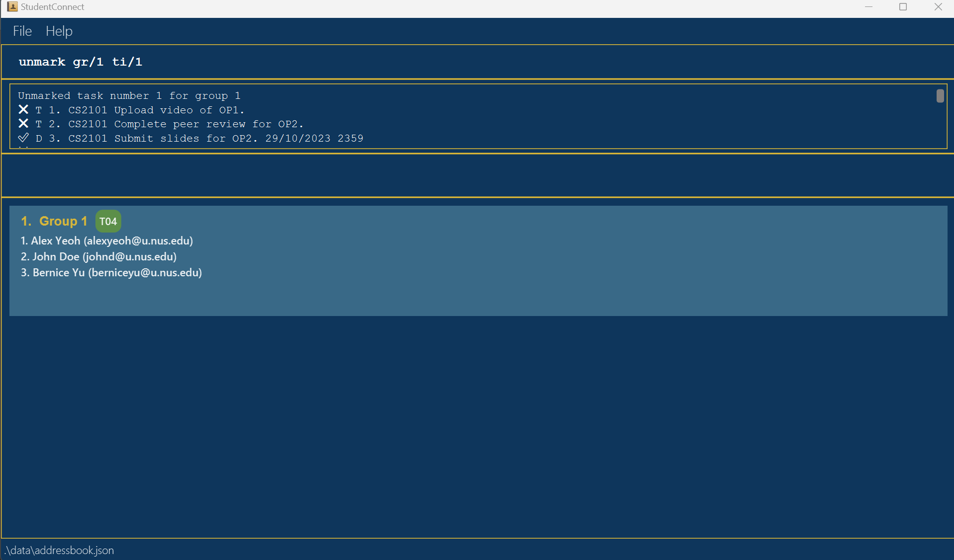
Task: Open the File menu
Action: pos(22,31)
